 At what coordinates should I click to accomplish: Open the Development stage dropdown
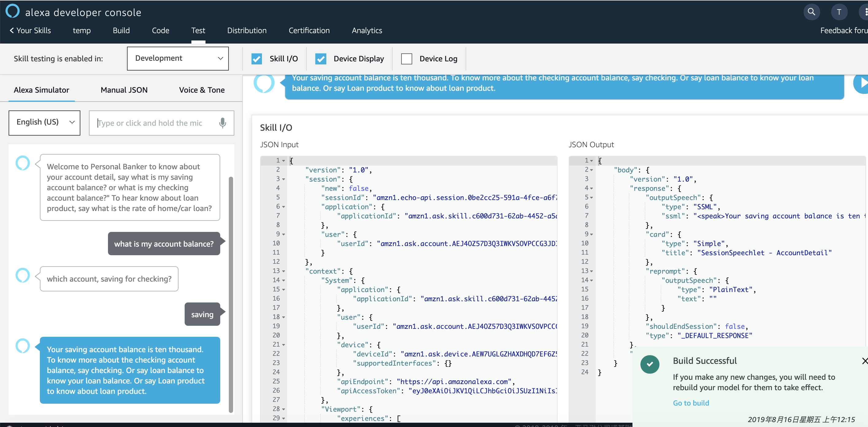click(x=178, y=59)
